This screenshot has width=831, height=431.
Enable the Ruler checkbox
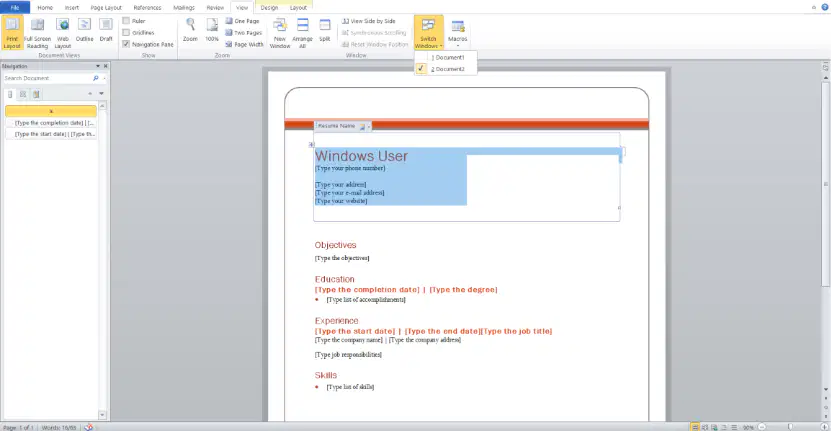pyautogui.click(x=126, y=21)
